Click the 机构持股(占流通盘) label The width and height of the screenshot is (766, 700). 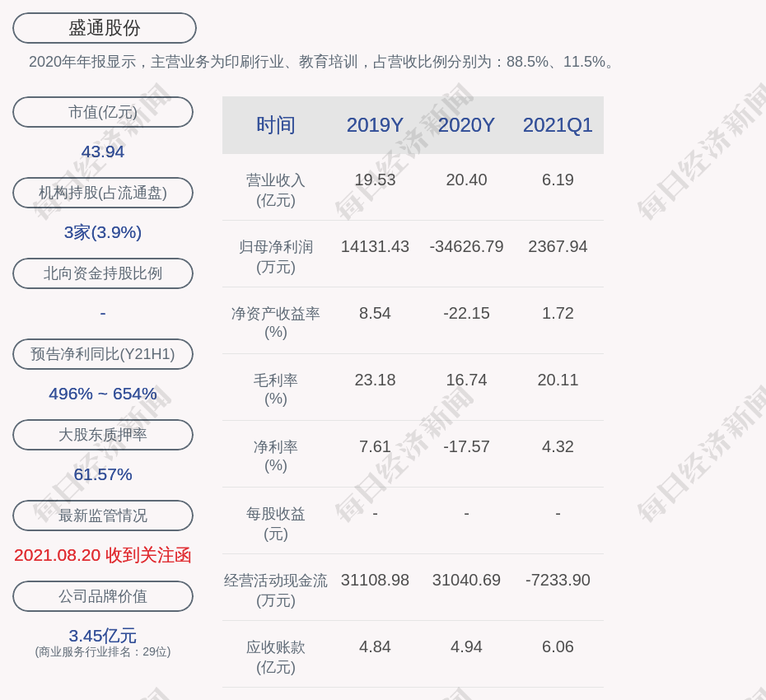[x=103, y=193]
